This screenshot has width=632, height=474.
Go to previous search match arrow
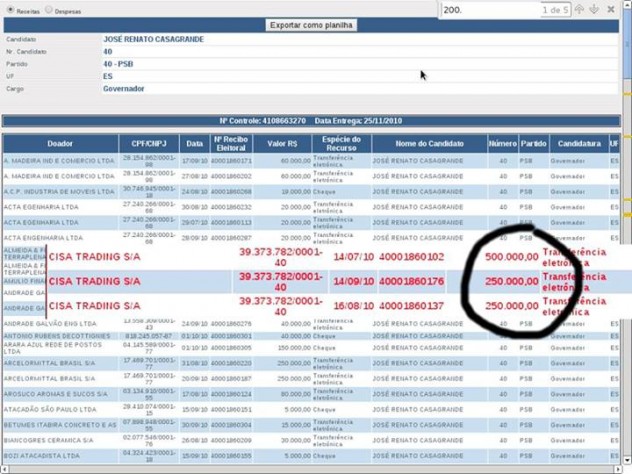click(579, 10)
